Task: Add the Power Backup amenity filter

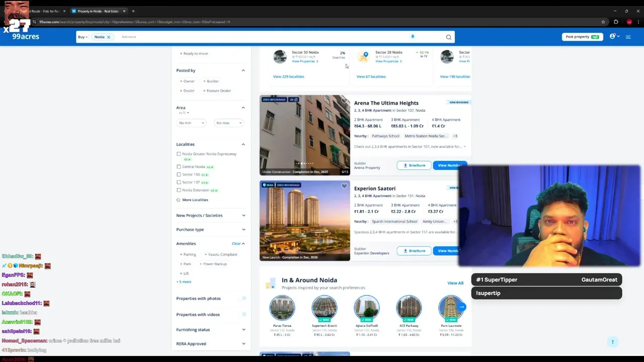Action: tap(213, 264)
